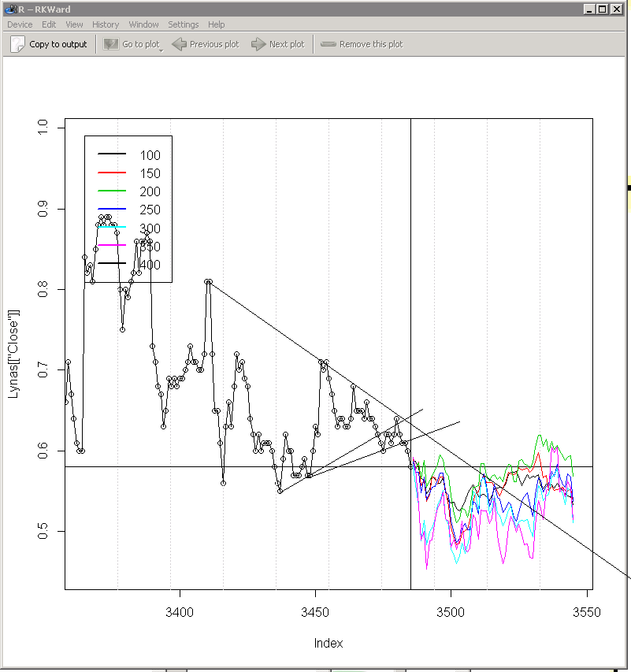
Task: Click the cyan line swatch for 300
Action: click(x=112, y=227)
